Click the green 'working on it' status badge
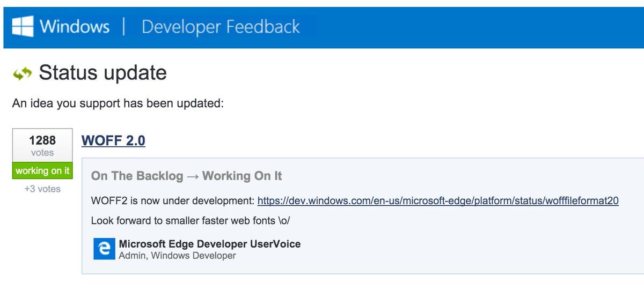 click(x=42, y=171)
